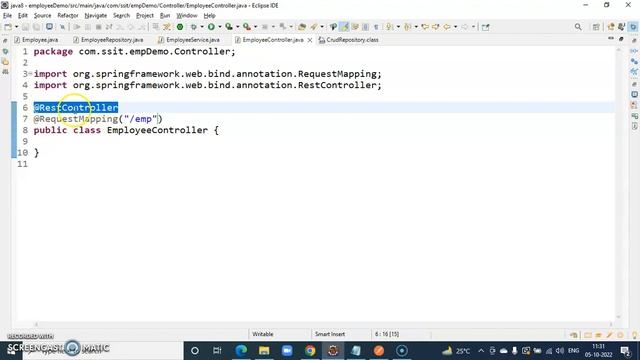The width and height of the screenshot is (640, 360).
Task: Open the Source menu
Action: click(42, 16)
